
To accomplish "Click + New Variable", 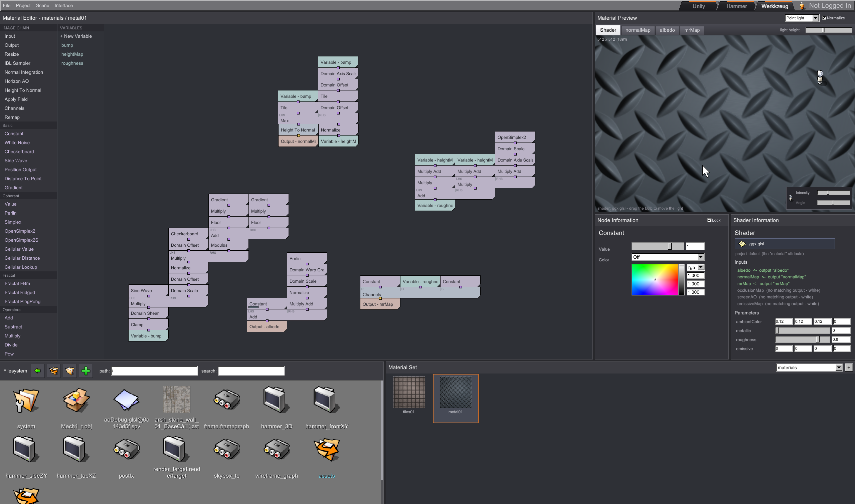I will (x=76, y=36).
